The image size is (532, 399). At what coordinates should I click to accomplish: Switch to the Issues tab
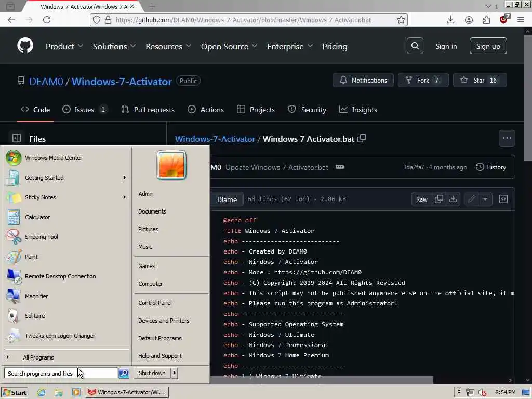85,110
